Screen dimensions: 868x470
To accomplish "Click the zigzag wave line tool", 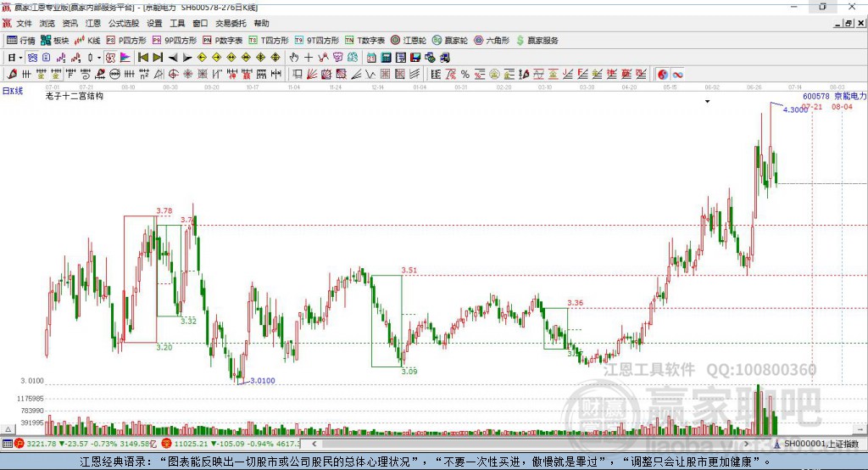I will (370, 75).
